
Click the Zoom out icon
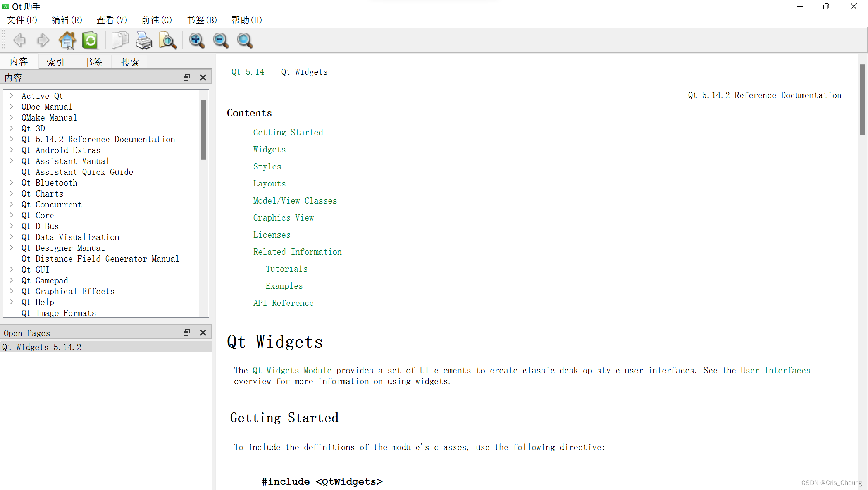click(221, 40)
